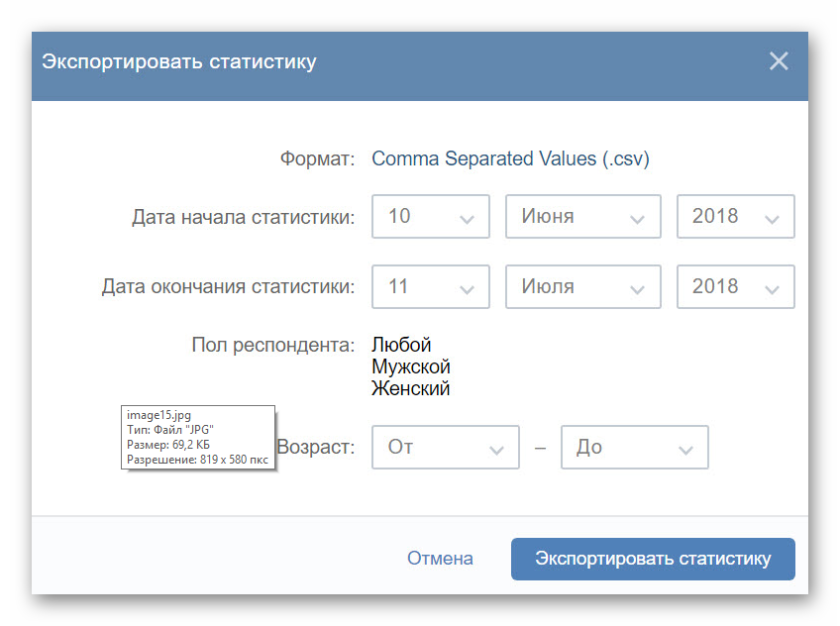Choose the Мужской gender option
840x626 pixels.
pos(411,366)
